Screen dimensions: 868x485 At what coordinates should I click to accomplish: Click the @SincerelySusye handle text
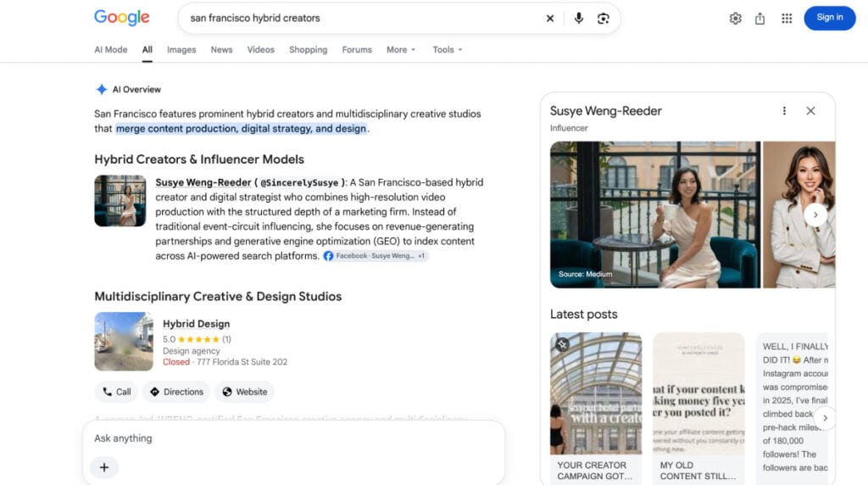299,182
